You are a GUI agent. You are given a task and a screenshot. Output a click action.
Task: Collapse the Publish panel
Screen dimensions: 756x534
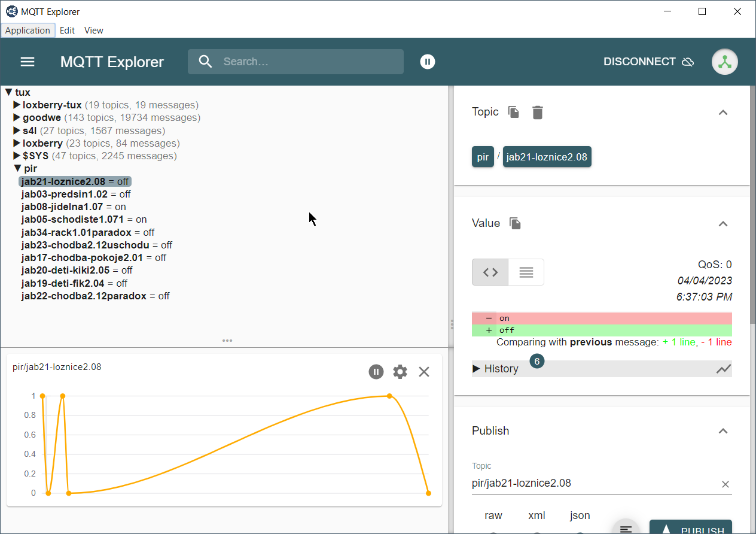723,431
